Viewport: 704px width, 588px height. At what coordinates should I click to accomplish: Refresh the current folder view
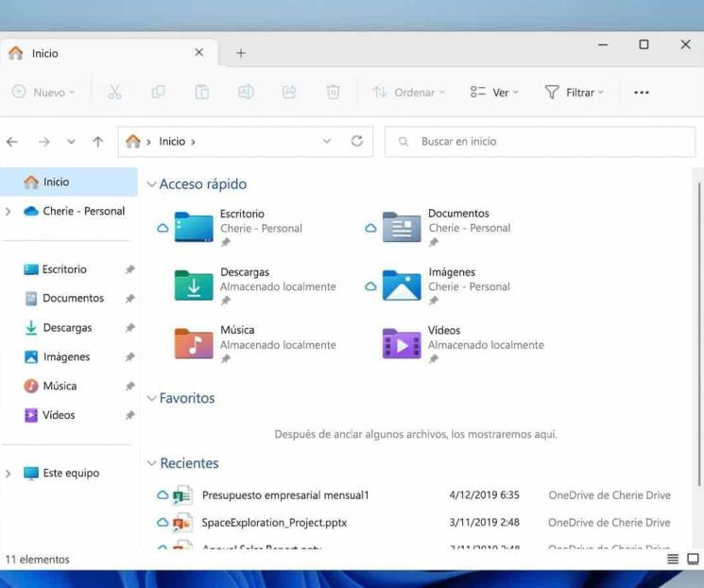pos(357,141)
